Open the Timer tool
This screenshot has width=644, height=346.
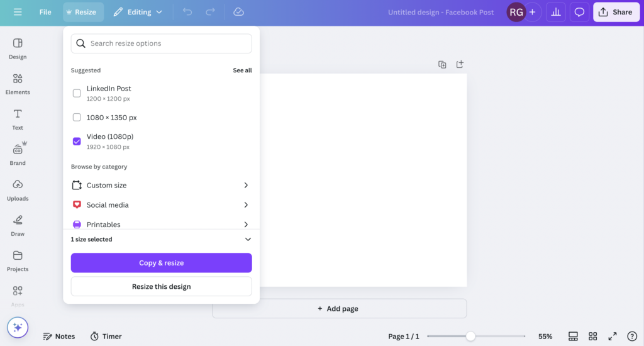pos(106,336)
